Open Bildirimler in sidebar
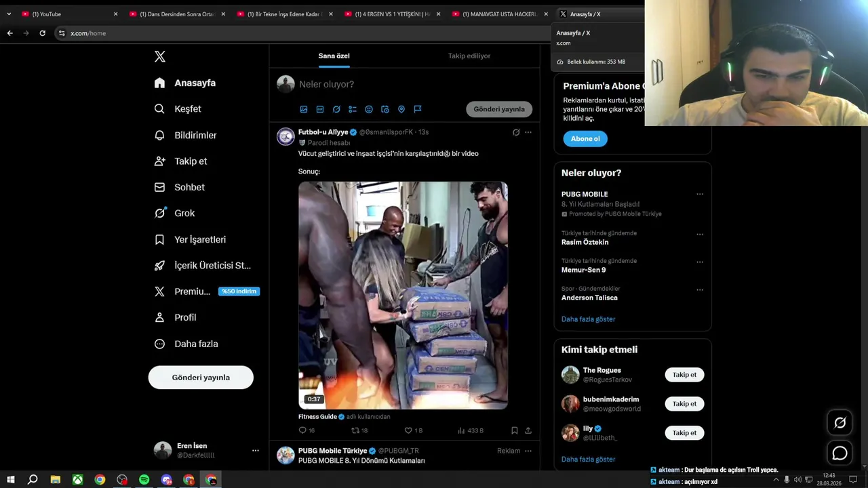Viewport: 868px width, 488px height. pyautogui.click(x=186, y=136)
